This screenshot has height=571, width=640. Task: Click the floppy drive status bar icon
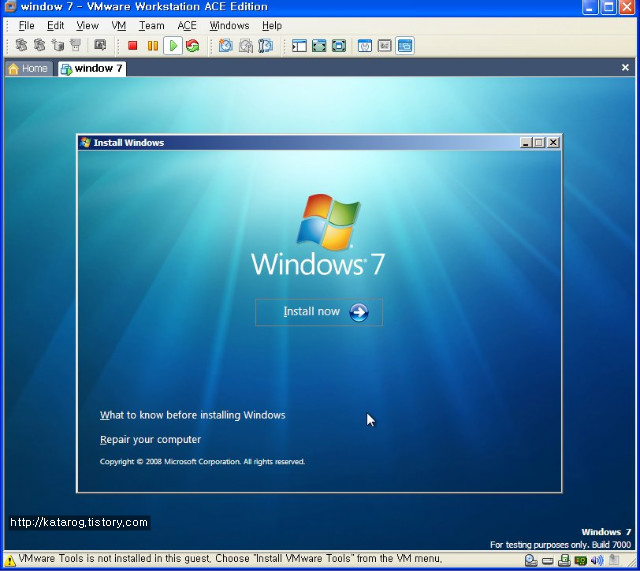click(564, 560)
